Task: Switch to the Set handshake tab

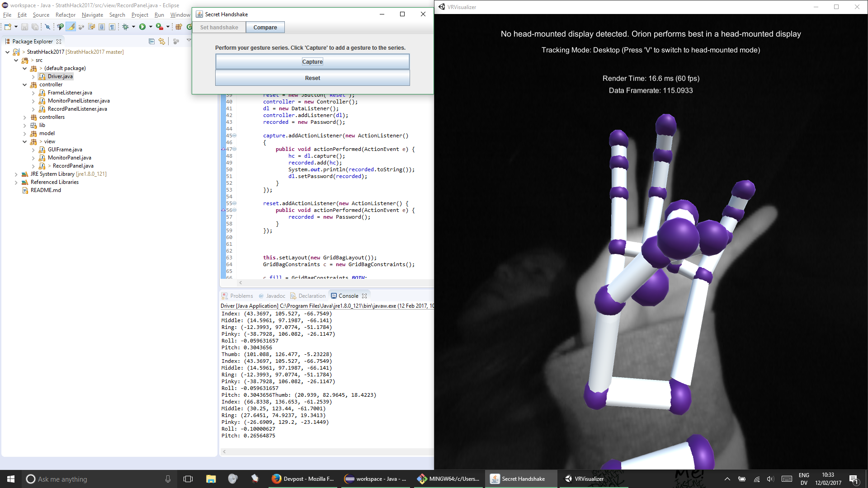Action: pyautogui.click(x=219, y=28)
